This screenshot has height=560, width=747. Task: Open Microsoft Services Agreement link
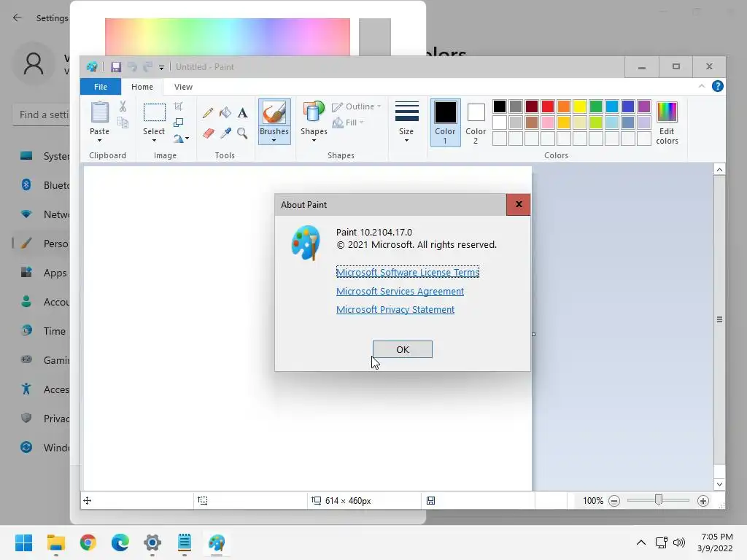point(400,291)
